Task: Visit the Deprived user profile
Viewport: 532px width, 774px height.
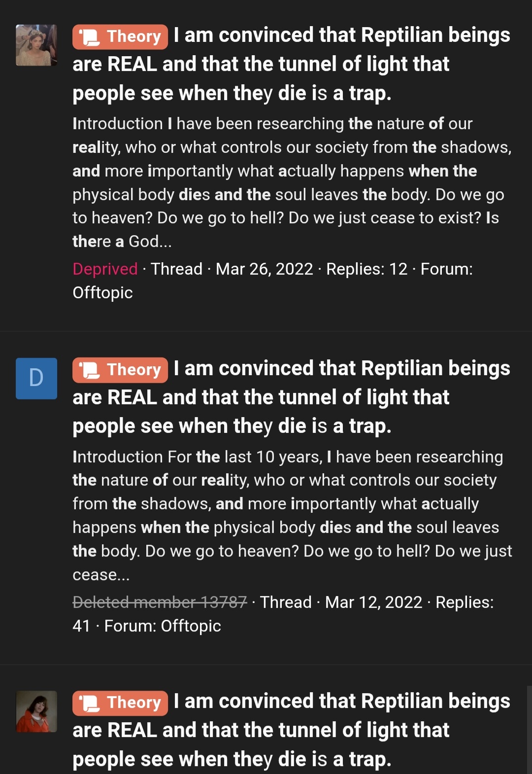Action: tap(105, 269)
